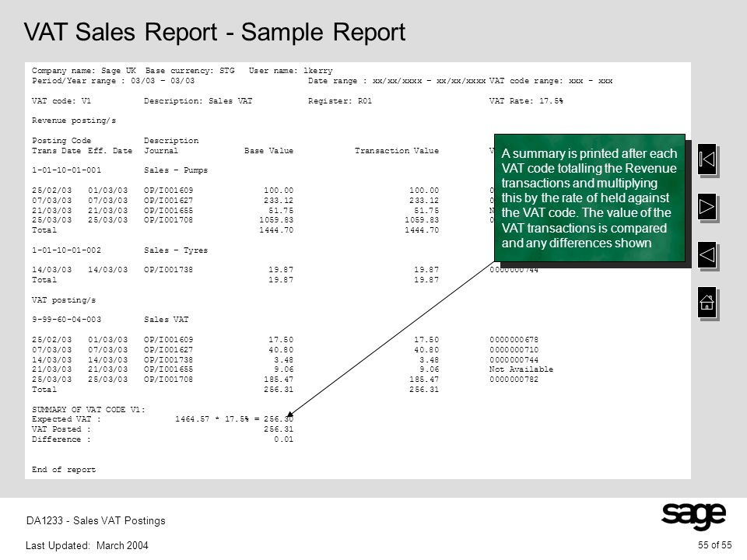The width and height of the screenshot is (747, 560).
Task: Click the Base Value column header
Action: [268, 150]
